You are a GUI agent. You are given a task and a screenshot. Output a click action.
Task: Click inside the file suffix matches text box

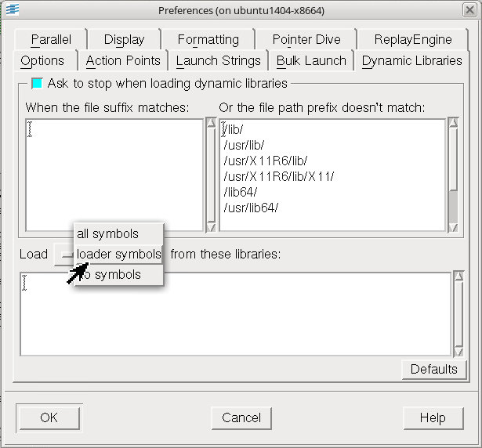pyautogui.click(x=114, y=174)
